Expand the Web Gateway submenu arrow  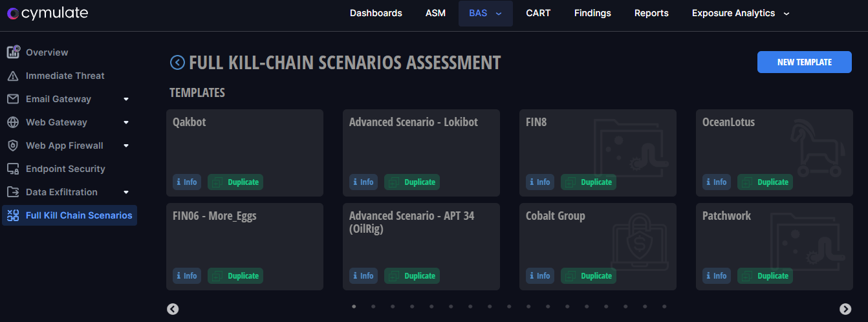[126, 122]
